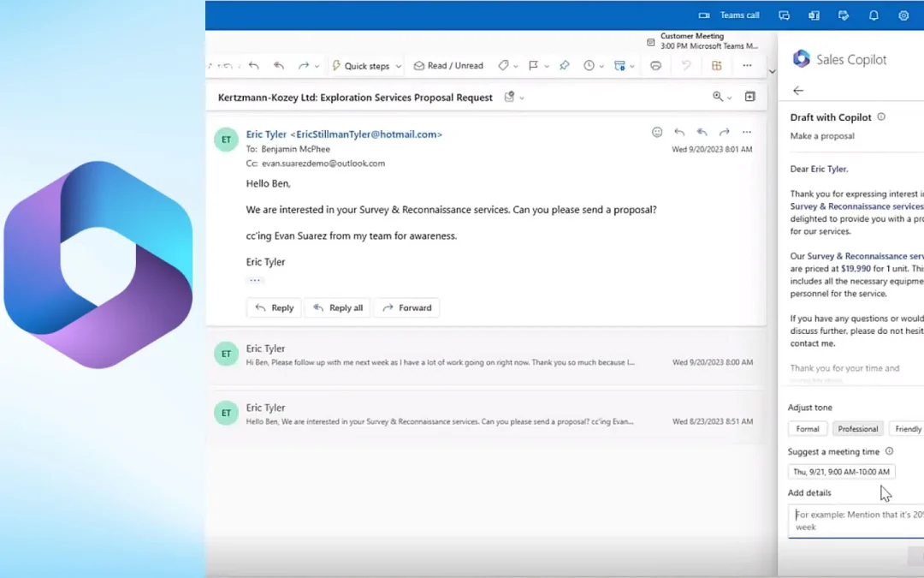Open toolbar More options ellipsis

click(x=747, y=65)
